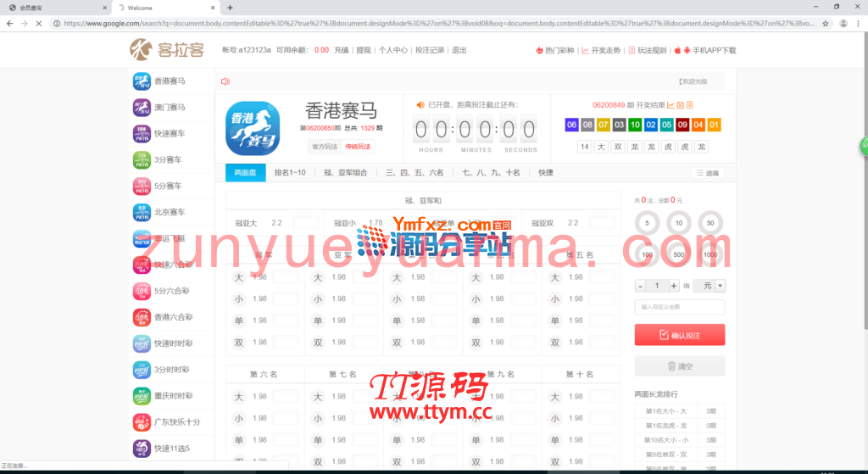868x474 pixels.
Task: Switch to 传统玩法 mode
Action: coord(358,147)
